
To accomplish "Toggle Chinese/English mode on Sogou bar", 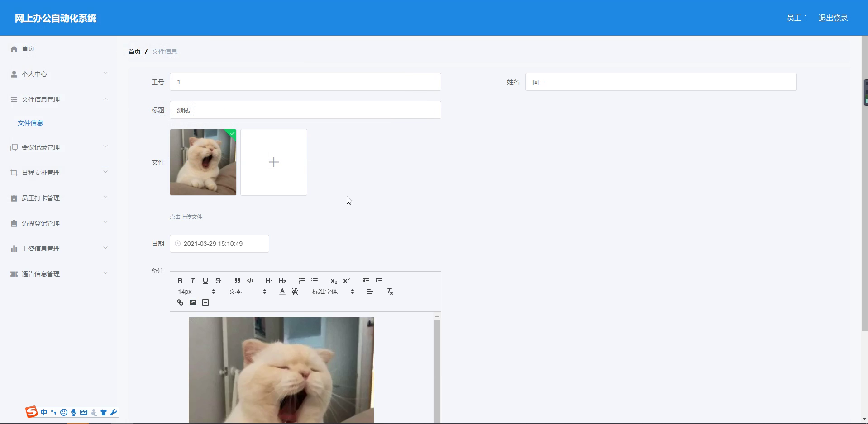I will pyautogui.click(x=44, y=412).
